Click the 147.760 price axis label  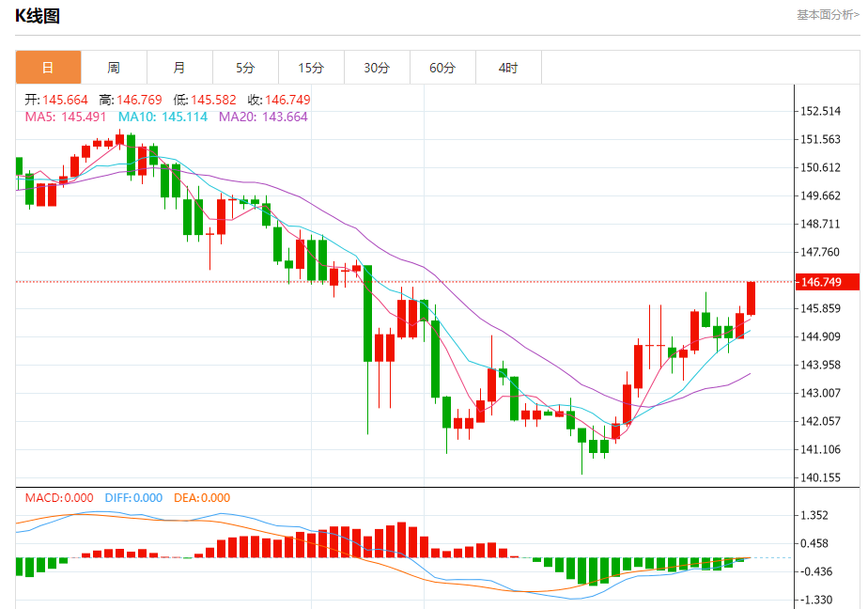tap(820, 253)
